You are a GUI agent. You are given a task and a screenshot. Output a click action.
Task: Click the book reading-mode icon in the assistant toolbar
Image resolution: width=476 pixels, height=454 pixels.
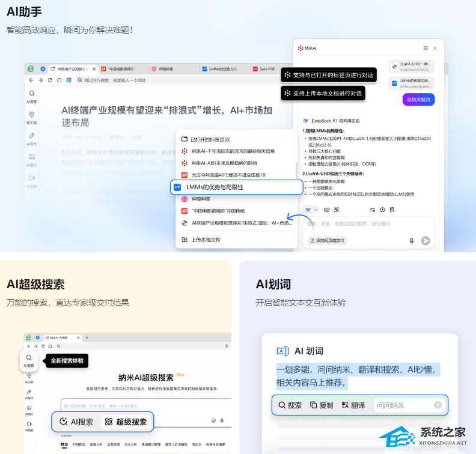327,210
